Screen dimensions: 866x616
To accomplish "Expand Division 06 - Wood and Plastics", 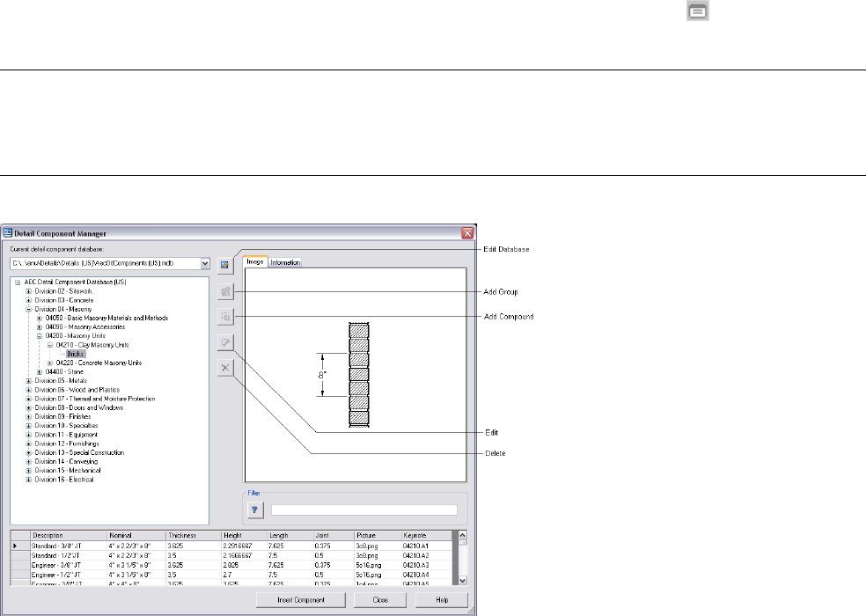I will tap(29, 390).
